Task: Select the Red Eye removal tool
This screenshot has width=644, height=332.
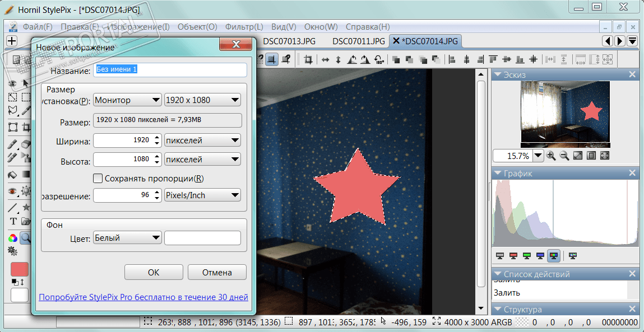Action: click(x=12, y=191)
